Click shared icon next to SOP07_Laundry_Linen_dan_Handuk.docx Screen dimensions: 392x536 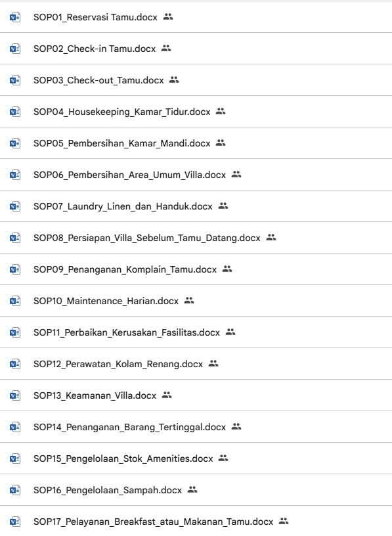tap(223, 206)
